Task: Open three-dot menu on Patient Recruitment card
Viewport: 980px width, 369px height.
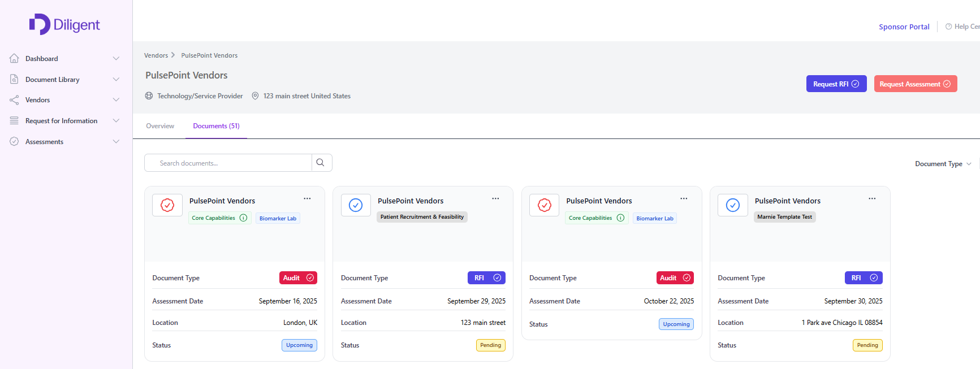Action: point(495,198)
